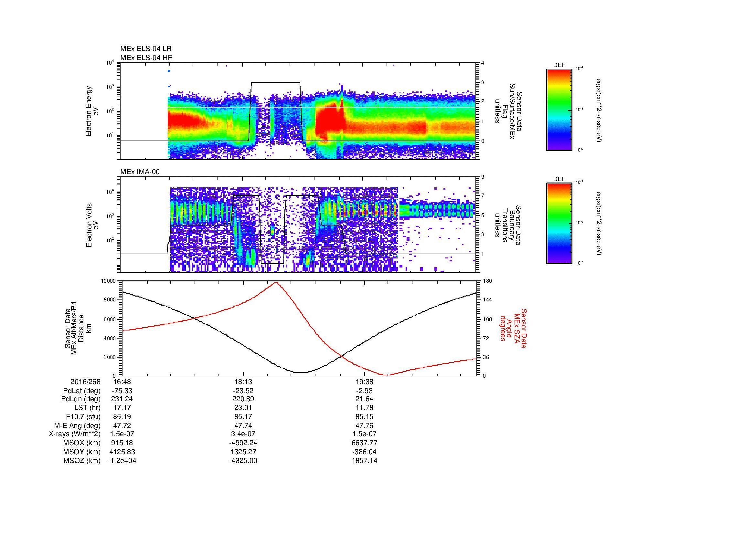Click the PdLon value 231.24
The height and width of the screenshot is (534, 756).
coord(122,399)
